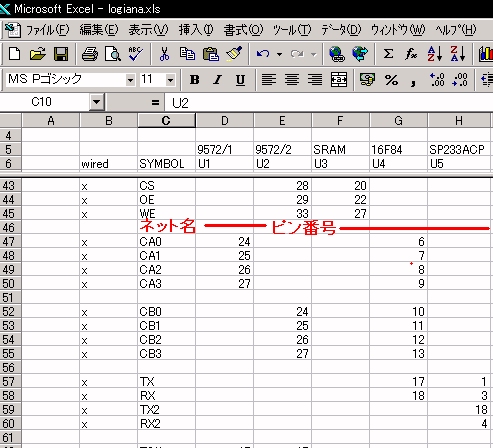
Task: Click the greyed Redo arrow
Action: pyautogui.click(x=297, y=53)
